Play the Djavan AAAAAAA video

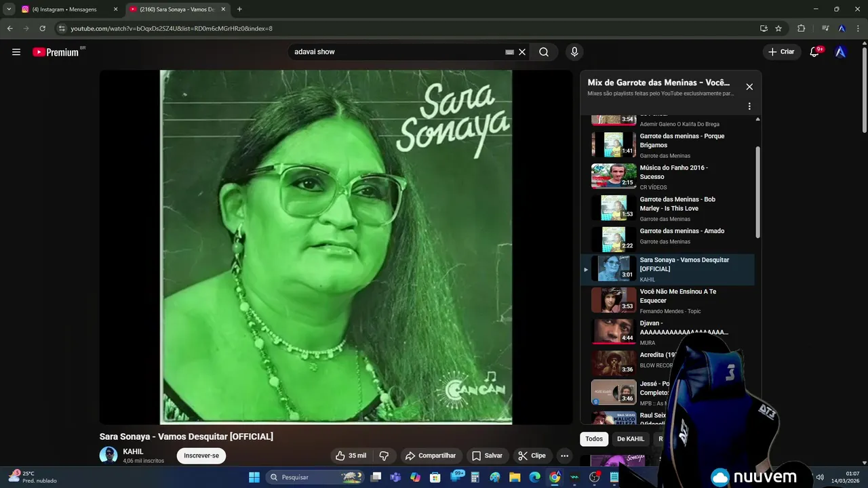[667, 332]
